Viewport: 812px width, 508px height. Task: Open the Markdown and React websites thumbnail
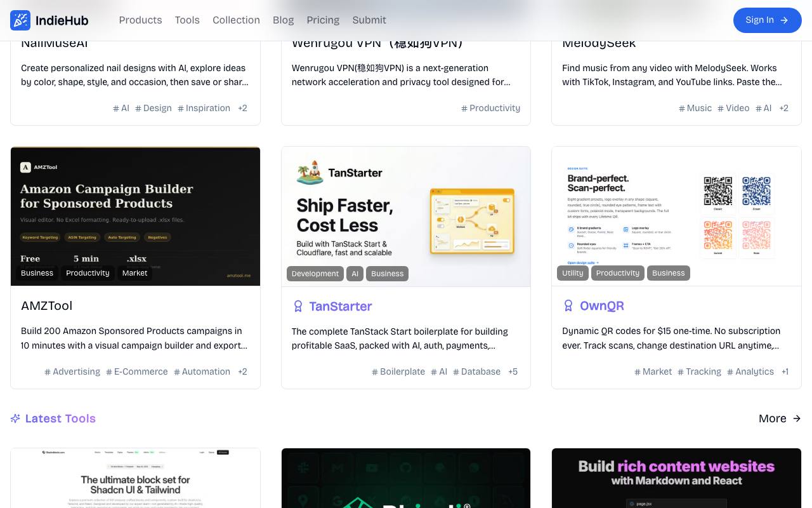pyautogui.click(x=676, y=478)
